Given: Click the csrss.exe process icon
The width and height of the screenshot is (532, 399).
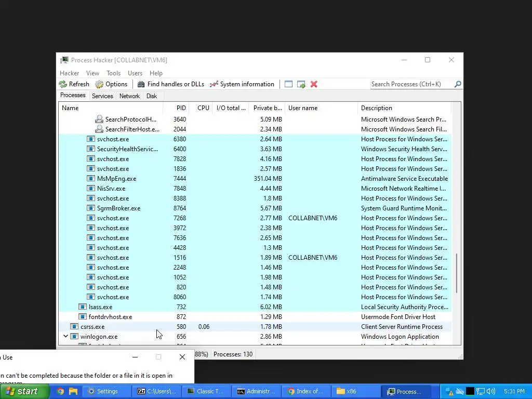Looking at the screenshot, I should coord(74,326).
